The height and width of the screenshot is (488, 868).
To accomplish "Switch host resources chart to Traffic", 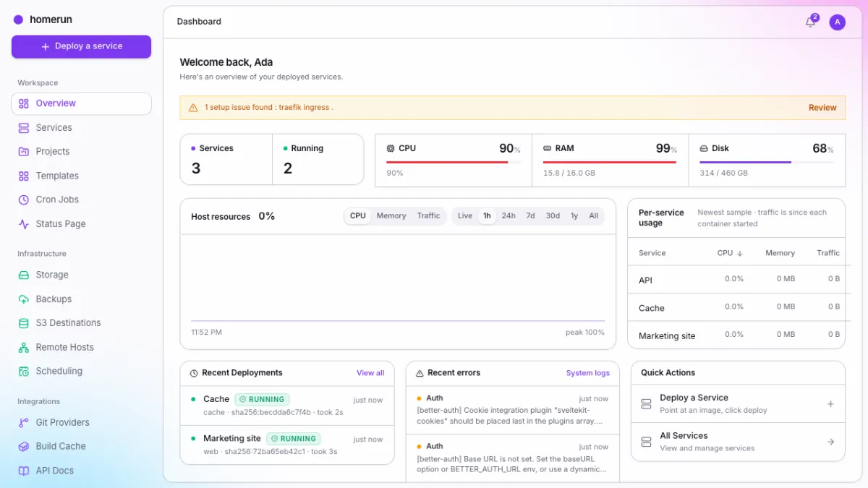I will coord(428,216).
